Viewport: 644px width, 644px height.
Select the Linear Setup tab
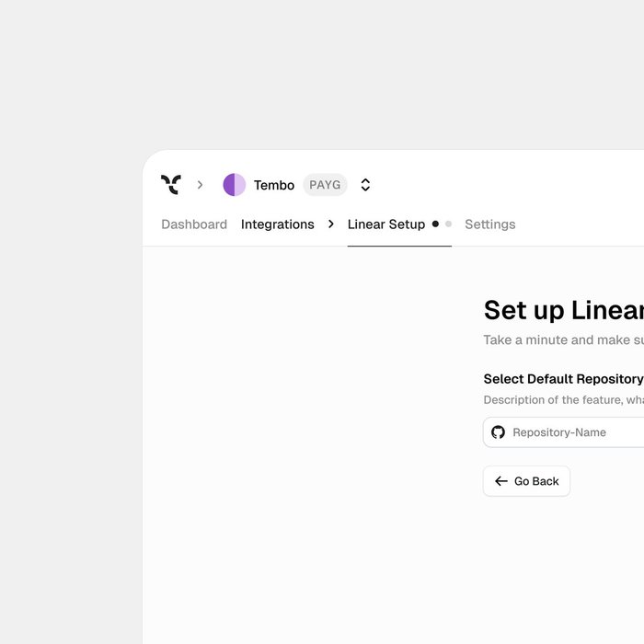[x=386, y=224]
